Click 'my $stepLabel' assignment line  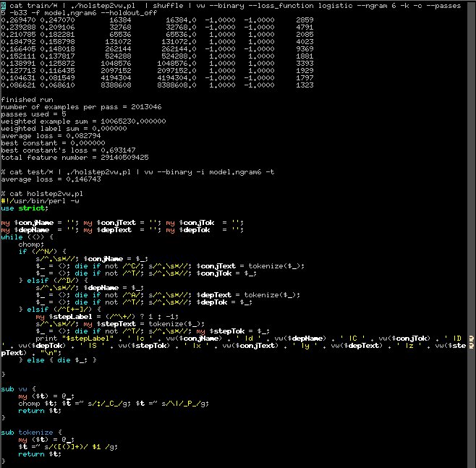pos(107,317)
